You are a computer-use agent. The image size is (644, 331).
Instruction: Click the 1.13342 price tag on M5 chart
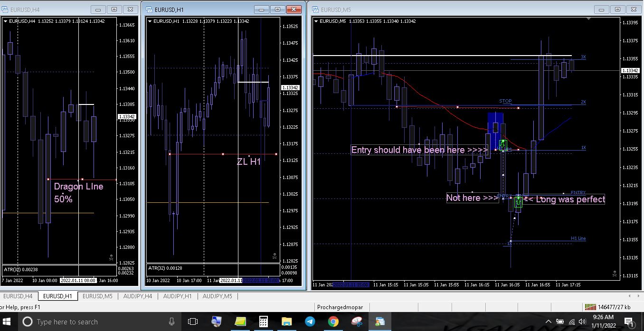click(x=631, y=71)
